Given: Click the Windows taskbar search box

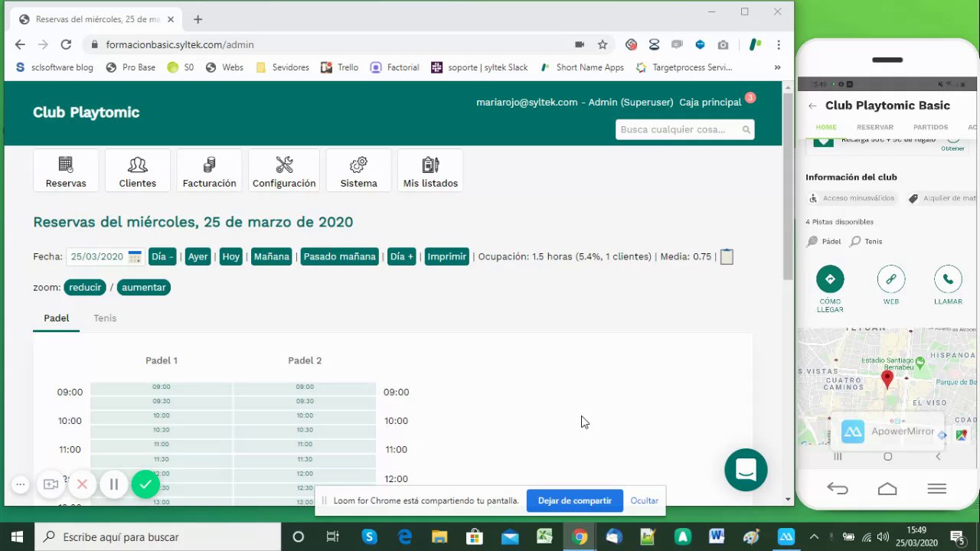Looking at the screenshot, I should click(x=158, y=537).
